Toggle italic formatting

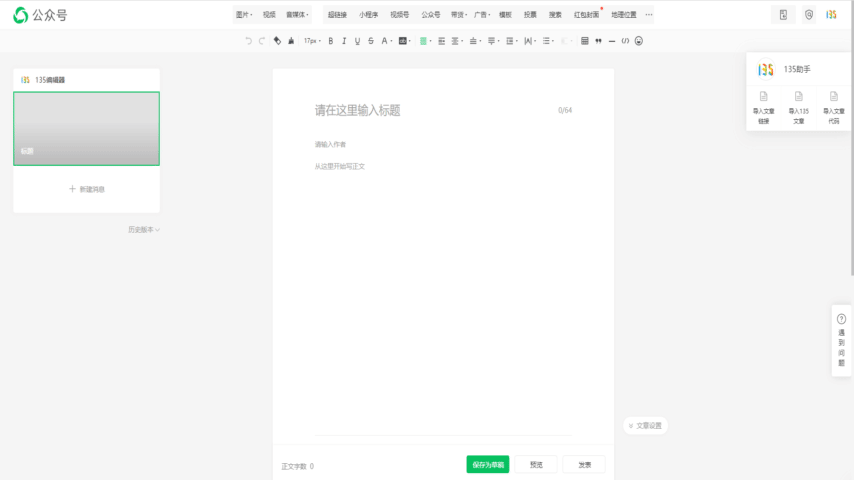coord(344,41)
